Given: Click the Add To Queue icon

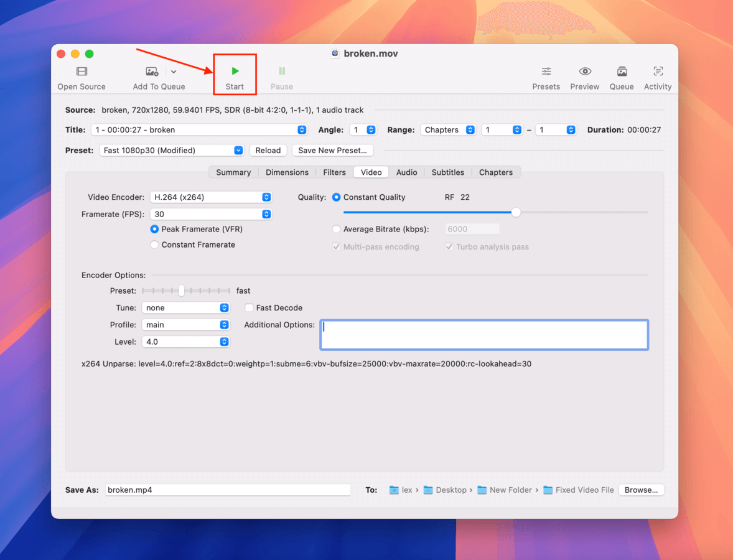Looking at the screenshot, I should click(152, 72).
